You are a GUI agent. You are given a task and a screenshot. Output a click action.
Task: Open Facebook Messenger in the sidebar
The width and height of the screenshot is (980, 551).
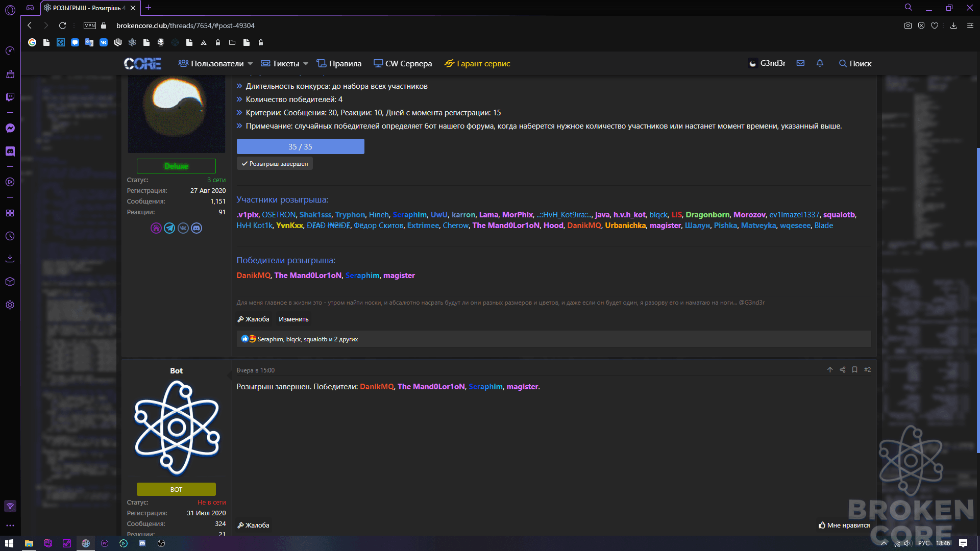click(x=10, y=128)
